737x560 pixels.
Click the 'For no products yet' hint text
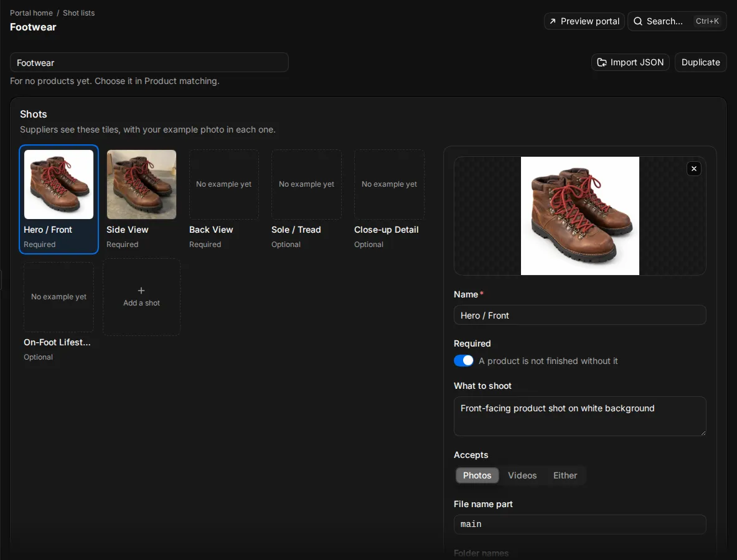point(115,81)
